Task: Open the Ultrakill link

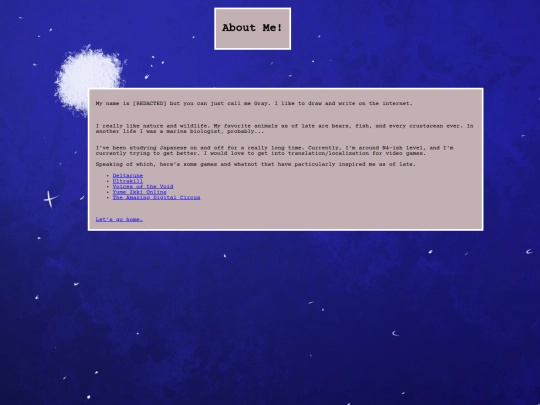Action: tap(127, 181)
